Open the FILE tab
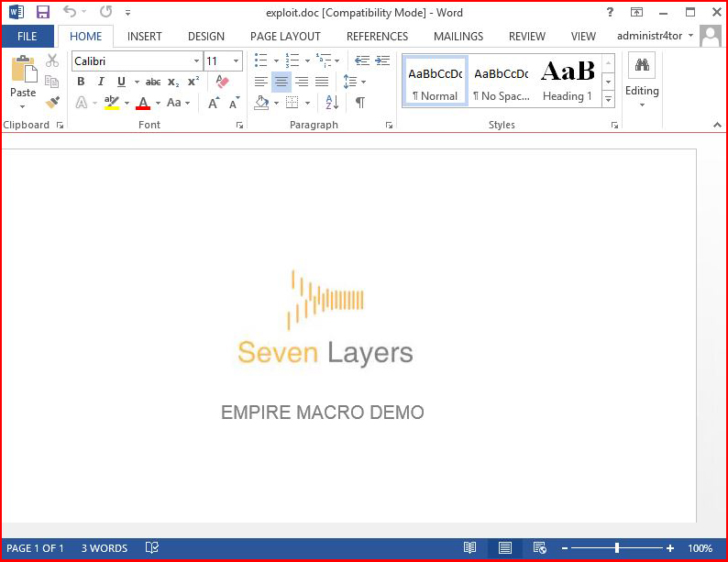This screenshot has height=562, width=728. [28, 36]
